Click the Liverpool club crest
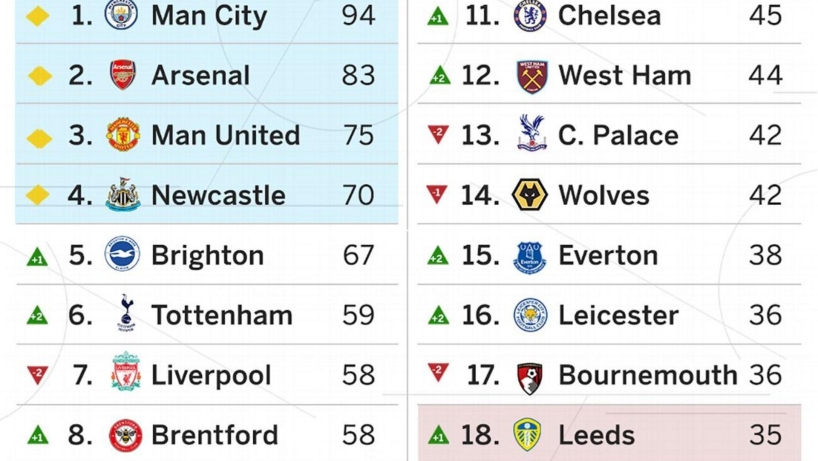The image size is (818, 461). coord(125,374)
